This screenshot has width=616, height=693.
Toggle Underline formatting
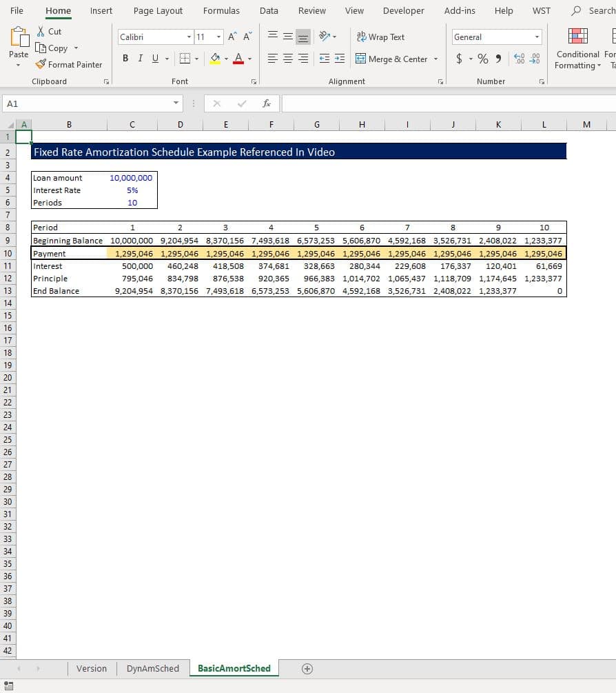(156, 59)
